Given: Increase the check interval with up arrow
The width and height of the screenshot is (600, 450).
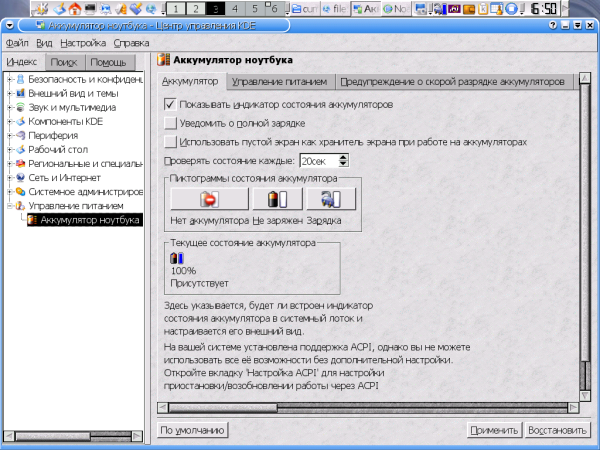Looking at the screenshot, I should [x=344, y=157].
